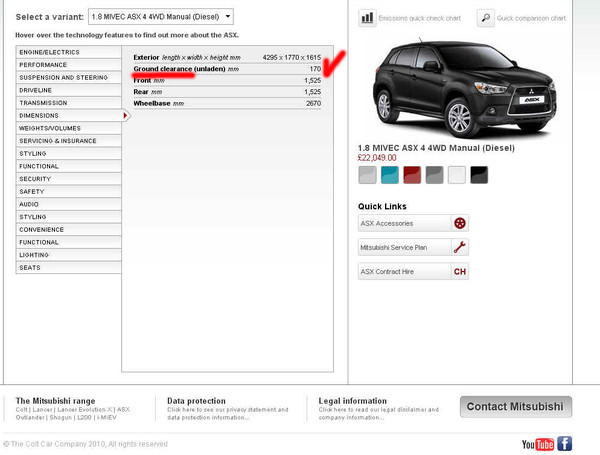This screenshot has height=455, width=600.
Task: Click the Emissions quick check chart link
Action: click(419, 18)
